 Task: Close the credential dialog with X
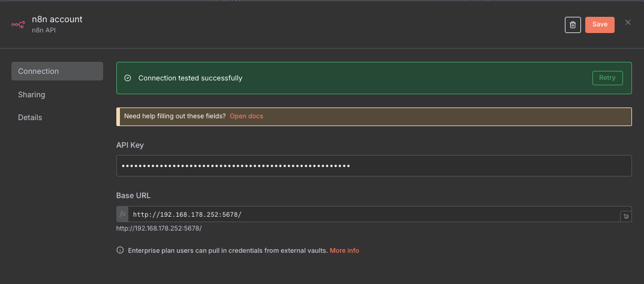628,23
